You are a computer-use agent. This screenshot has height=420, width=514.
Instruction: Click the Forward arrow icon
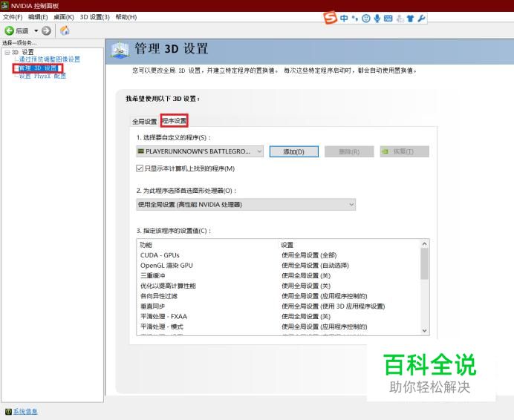(x=46, y=31)
